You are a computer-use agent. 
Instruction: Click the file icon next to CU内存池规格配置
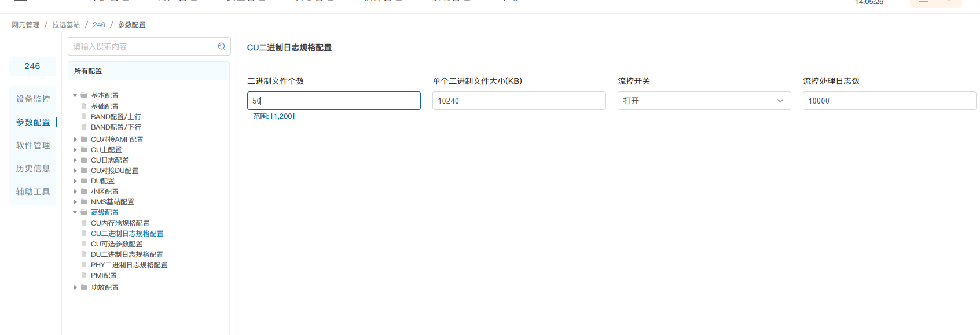click(84, 223)
